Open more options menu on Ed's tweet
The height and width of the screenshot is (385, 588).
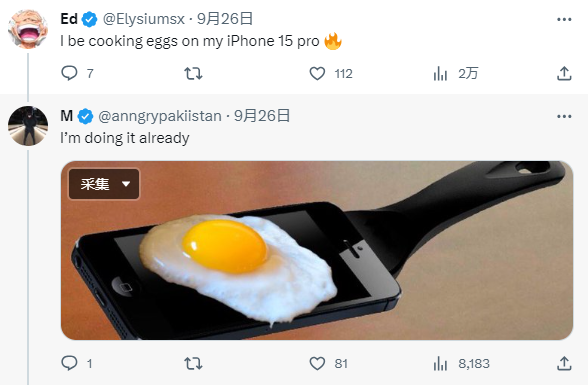(564, 19)
